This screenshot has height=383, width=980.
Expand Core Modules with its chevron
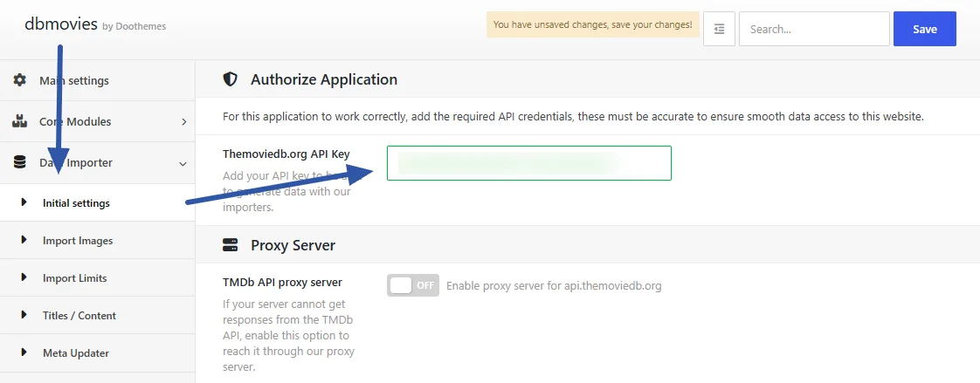click(x=183, y=121)
